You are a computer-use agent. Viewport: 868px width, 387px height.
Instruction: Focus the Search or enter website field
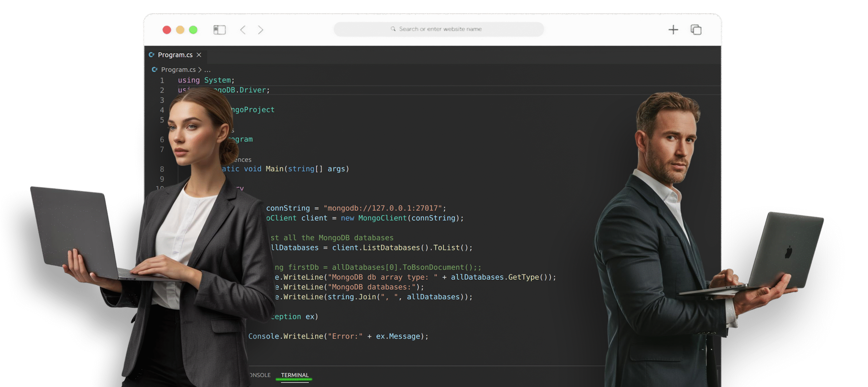[440, 29]
